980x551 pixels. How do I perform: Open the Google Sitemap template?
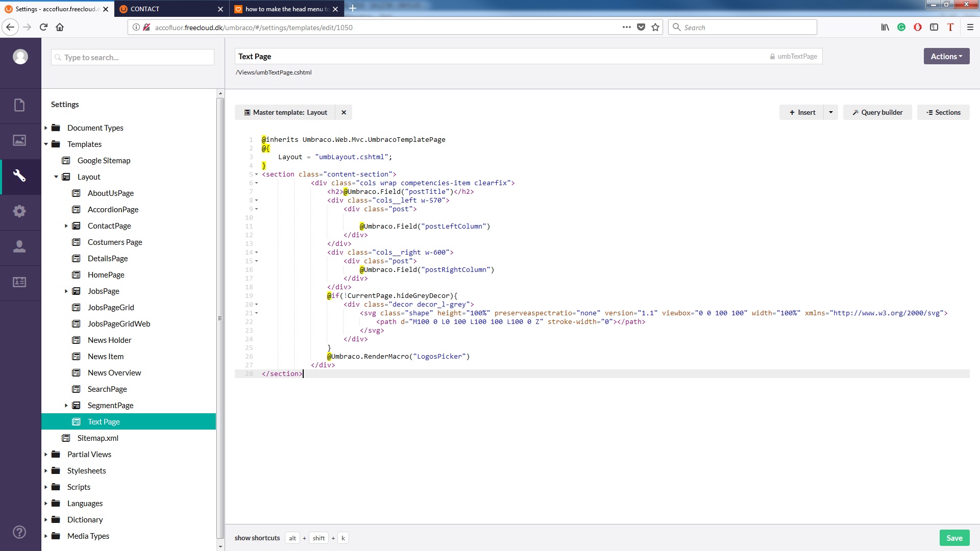click(104, 160)
